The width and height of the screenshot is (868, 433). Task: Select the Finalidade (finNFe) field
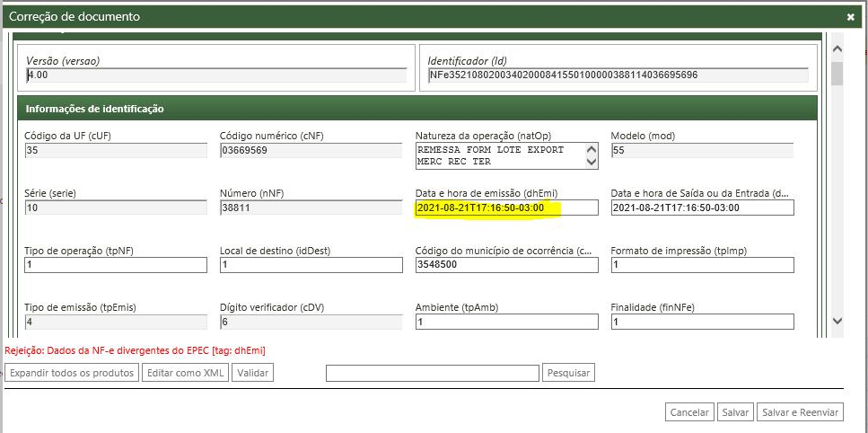702,322
